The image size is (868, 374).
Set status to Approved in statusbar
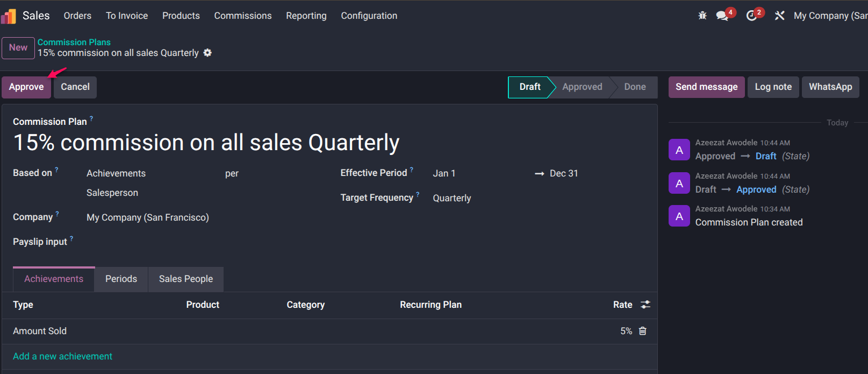pos(582,87)
